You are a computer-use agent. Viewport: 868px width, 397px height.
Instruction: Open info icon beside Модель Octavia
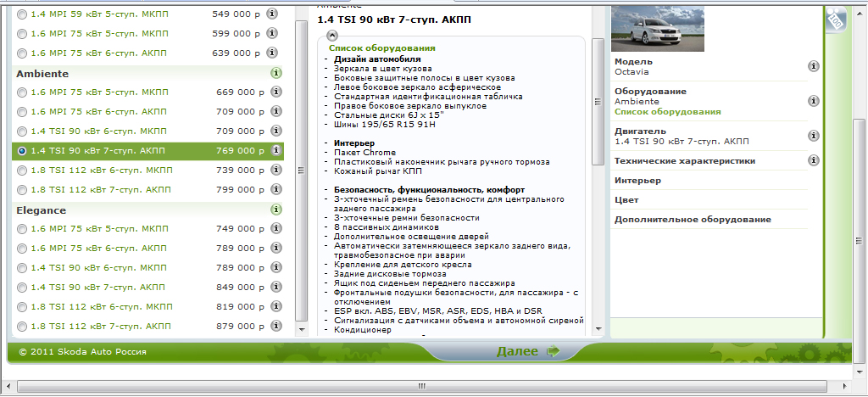click(813, 66)
